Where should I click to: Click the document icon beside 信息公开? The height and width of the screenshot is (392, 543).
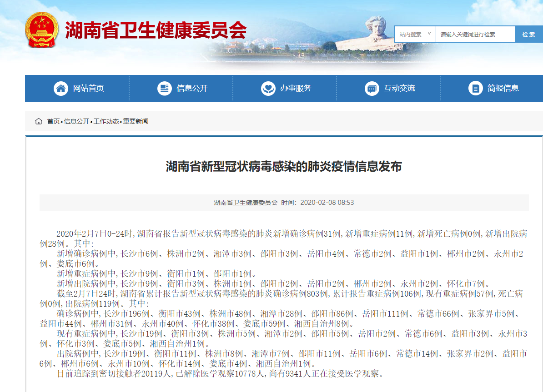coord(164,88)
